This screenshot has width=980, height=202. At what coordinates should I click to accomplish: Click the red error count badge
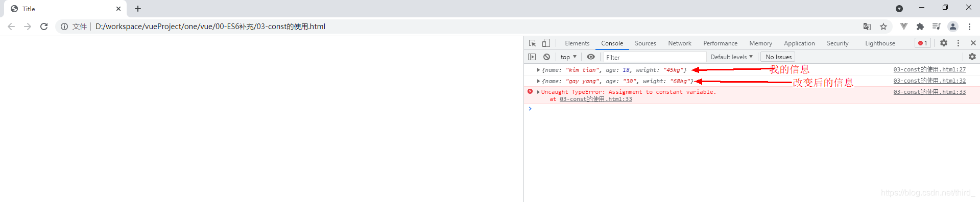tap(923, 43)
